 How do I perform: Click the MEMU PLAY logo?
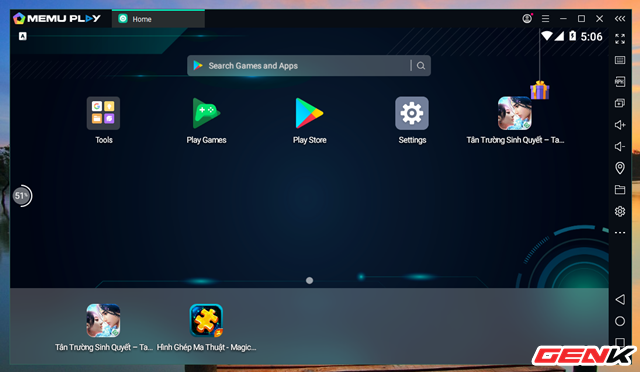pos(57,18)
